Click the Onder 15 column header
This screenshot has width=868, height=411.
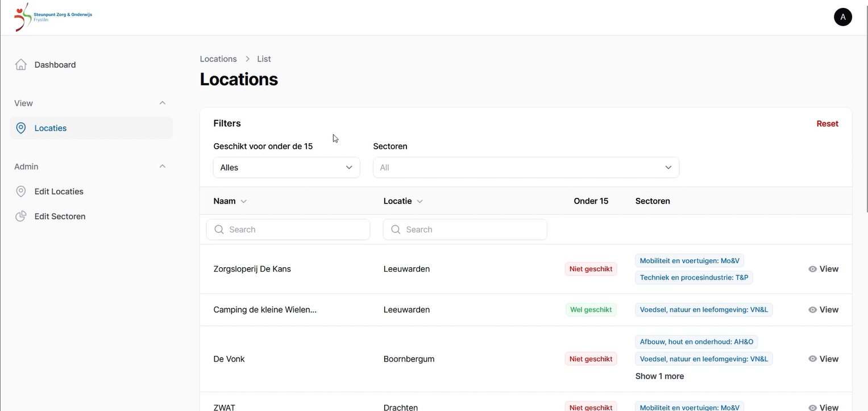pyautogui.click(x=591, y=201)
